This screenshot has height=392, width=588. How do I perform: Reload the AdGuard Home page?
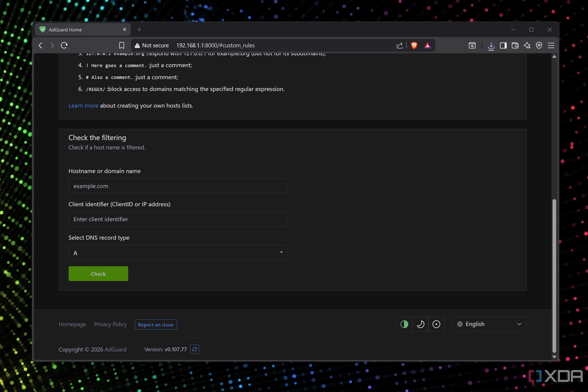point(64,45)
